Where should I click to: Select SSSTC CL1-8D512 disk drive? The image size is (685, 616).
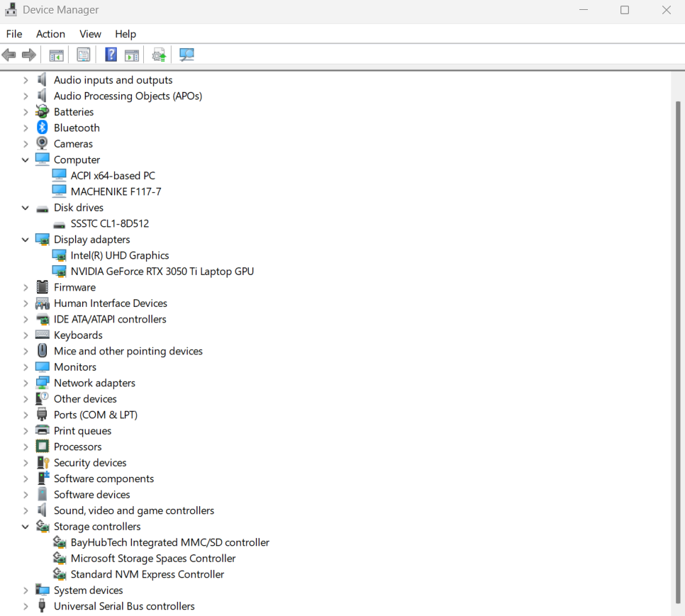(x=110, y=223)
